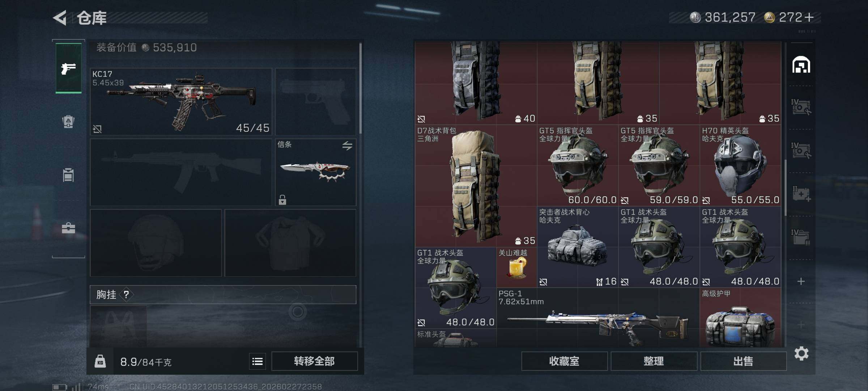This screenshot has width=868, height=391.
Task: Open the list view icon beside 转移全部
Action: click(258, 361)
